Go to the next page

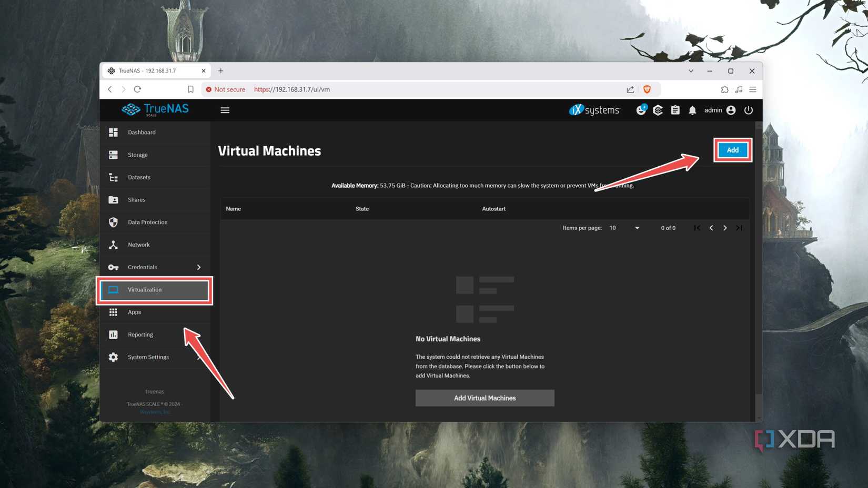[725, 228]
